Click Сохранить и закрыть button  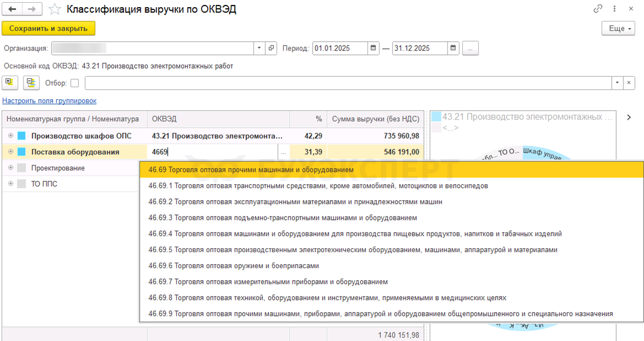click(48, 28)
